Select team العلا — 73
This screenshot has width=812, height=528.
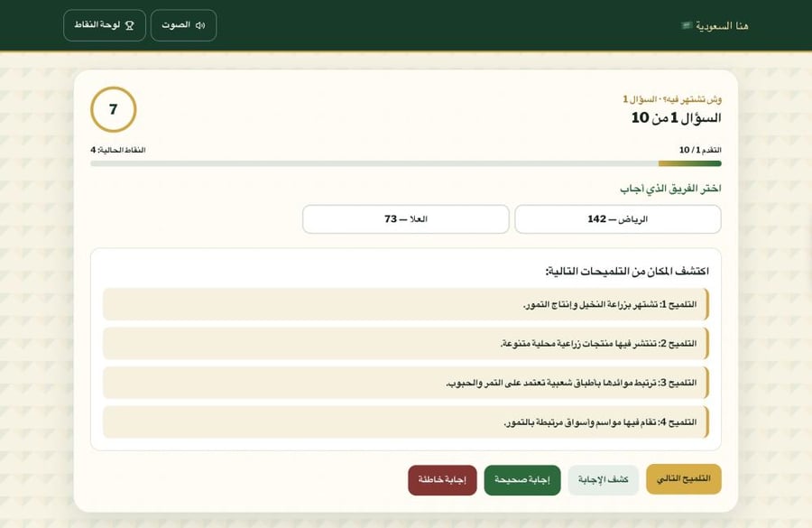point(406,219)
